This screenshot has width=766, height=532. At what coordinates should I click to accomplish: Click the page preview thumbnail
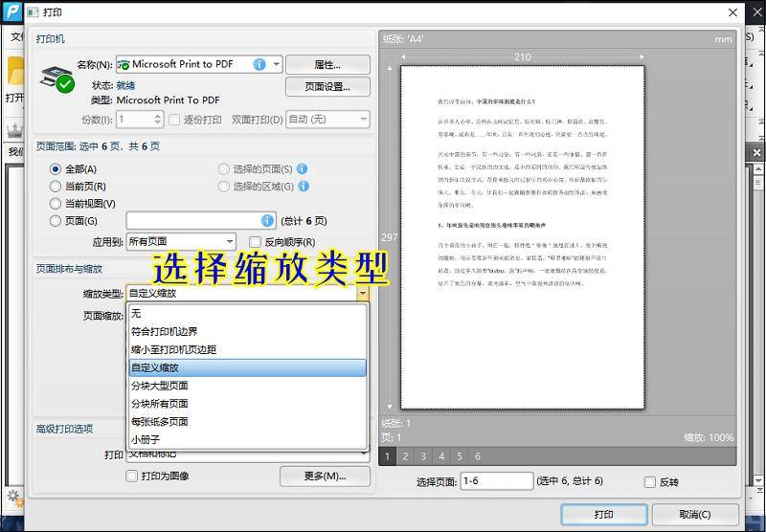pos(522,237)
